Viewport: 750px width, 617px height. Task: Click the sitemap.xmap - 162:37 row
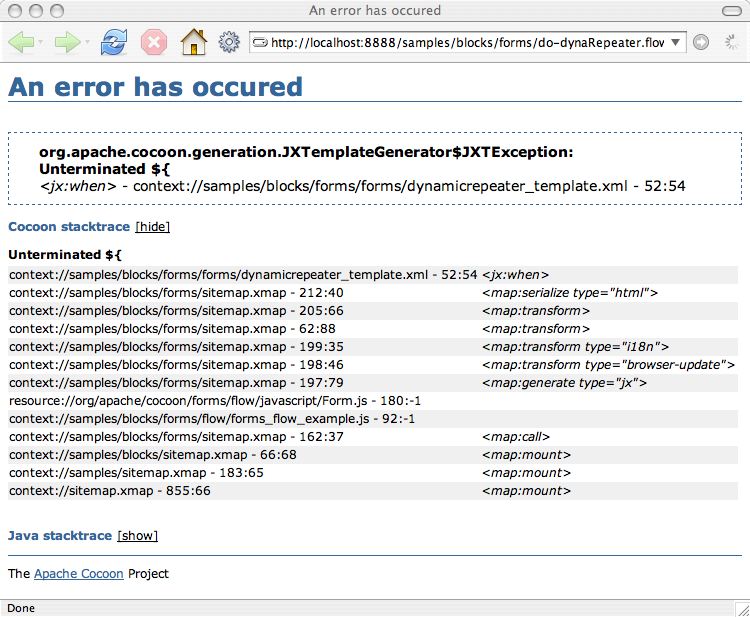373,437
